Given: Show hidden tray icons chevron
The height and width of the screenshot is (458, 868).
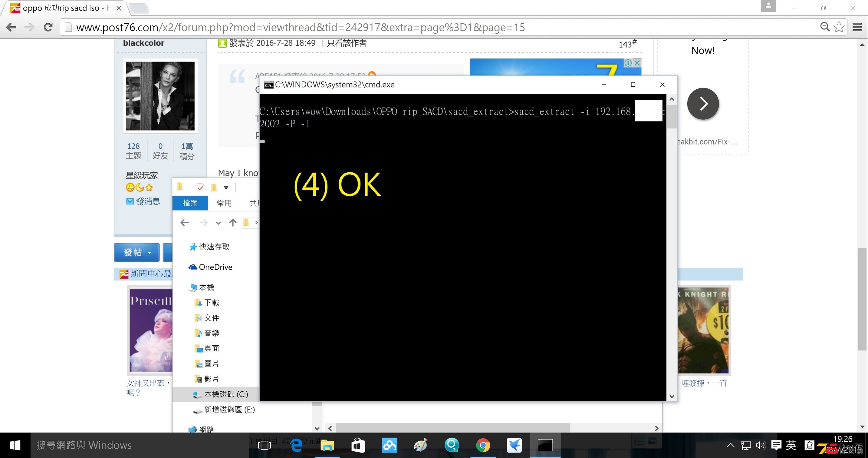Looking at the screenshot, I should [x=731, y=445].
